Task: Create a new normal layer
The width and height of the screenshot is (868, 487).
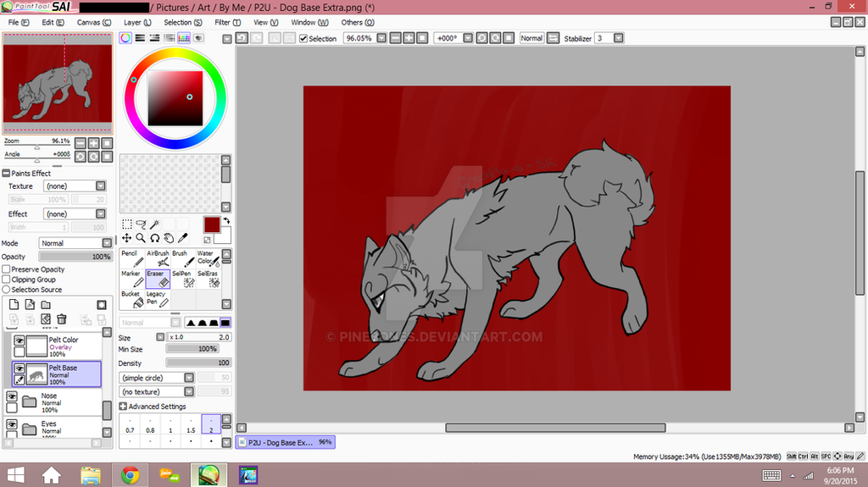Action: pos(14,304)
